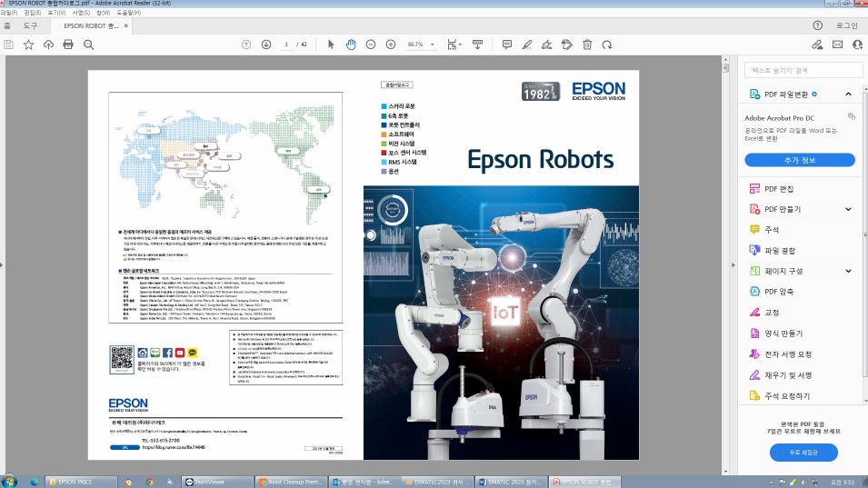This screenshot has width=868, height=488.
Task: Activate the hand pan tool
Action: [351, 45]
